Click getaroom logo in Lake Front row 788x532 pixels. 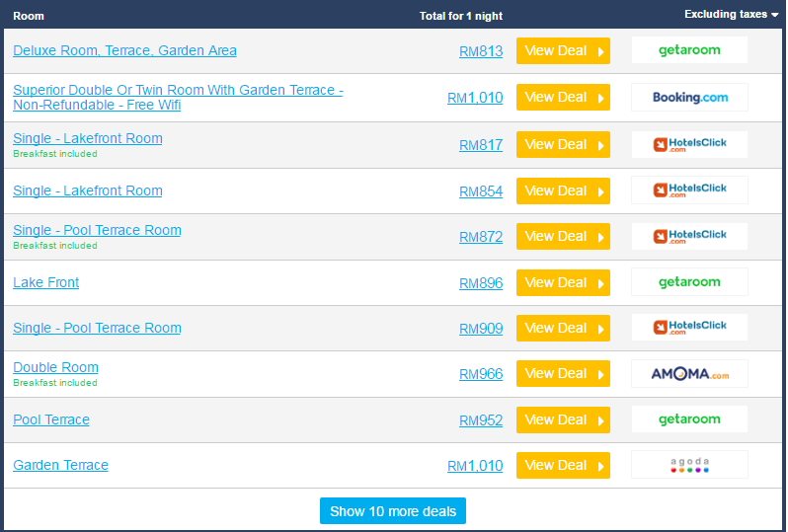[x=689, y=282]
